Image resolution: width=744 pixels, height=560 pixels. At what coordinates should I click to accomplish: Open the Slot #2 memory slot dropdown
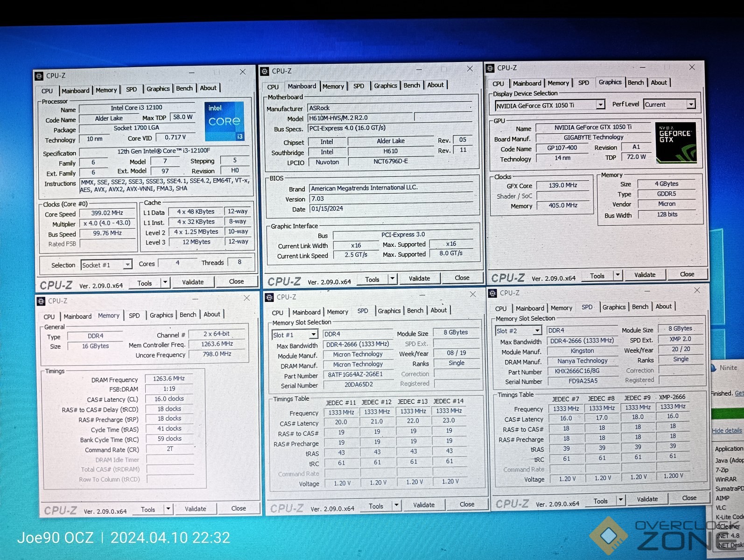point(537,330)
